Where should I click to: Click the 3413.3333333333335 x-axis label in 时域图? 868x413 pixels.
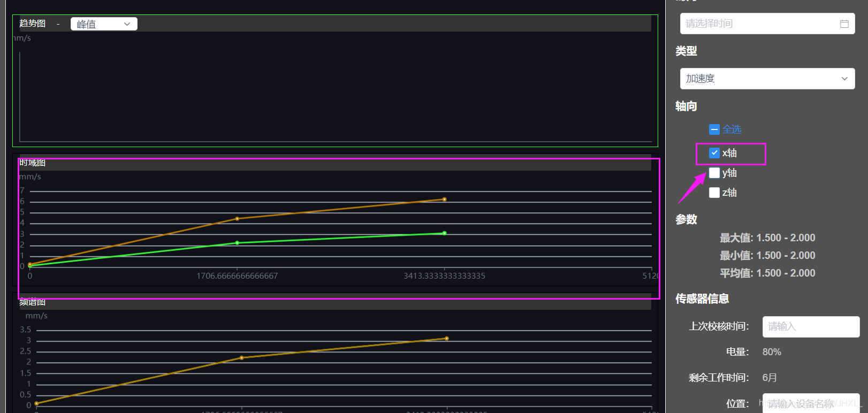click(x=444, y=276)
